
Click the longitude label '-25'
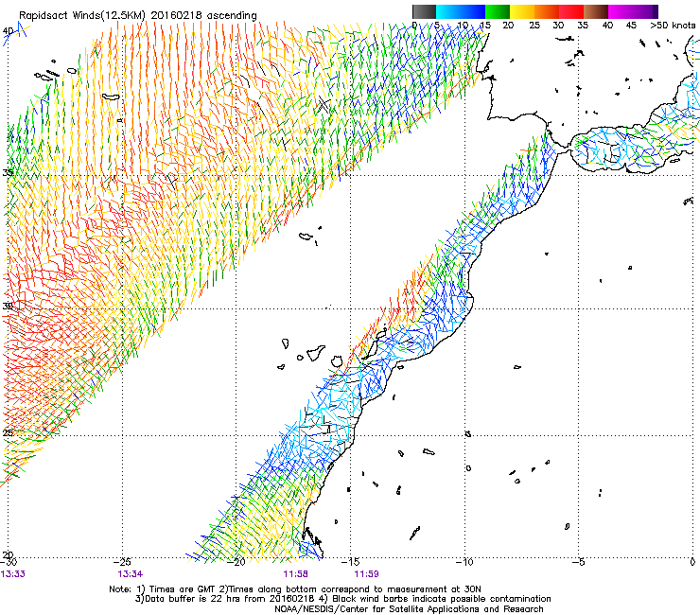point(122,562)
